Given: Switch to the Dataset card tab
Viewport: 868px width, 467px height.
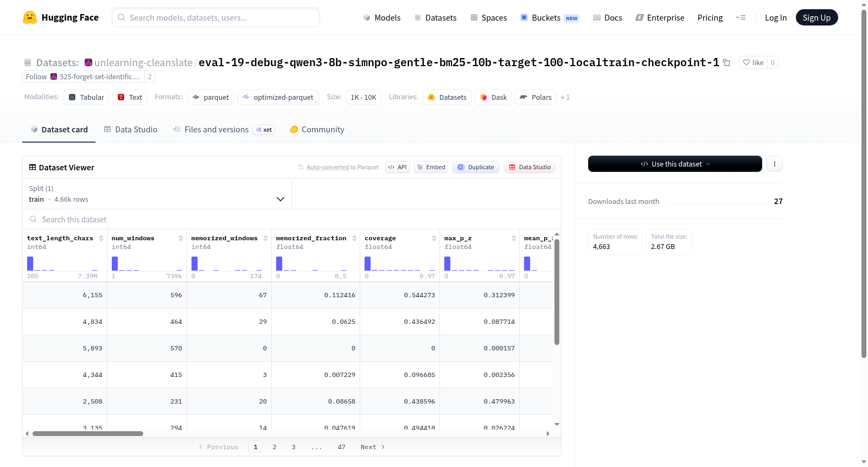Looking at the screenshot, I should point(59,130).
